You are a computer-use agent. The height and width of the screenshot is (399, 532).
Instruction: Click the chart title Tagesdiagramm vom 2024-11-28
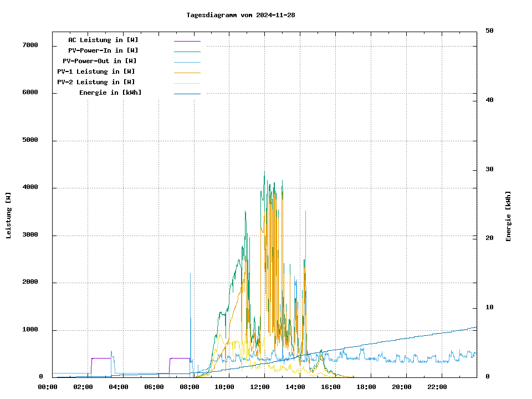pos(241,15)
